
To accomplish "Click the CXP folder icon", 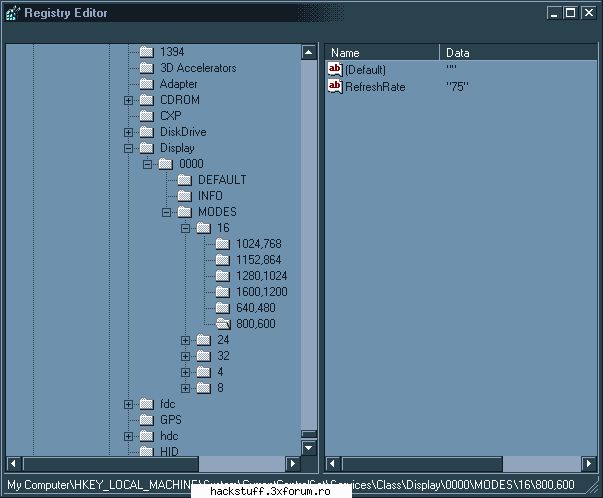I will click(x=147, y=116).
